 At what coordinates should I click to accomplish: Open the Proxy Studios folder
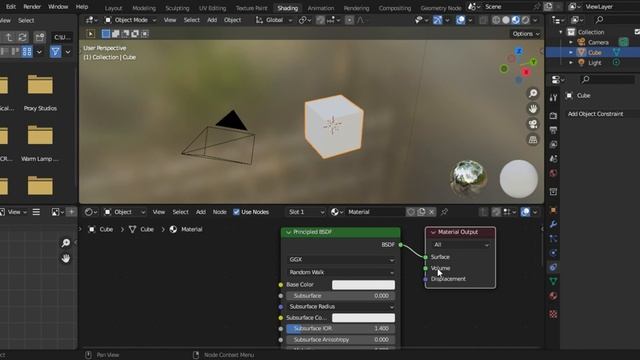[40, 91]
